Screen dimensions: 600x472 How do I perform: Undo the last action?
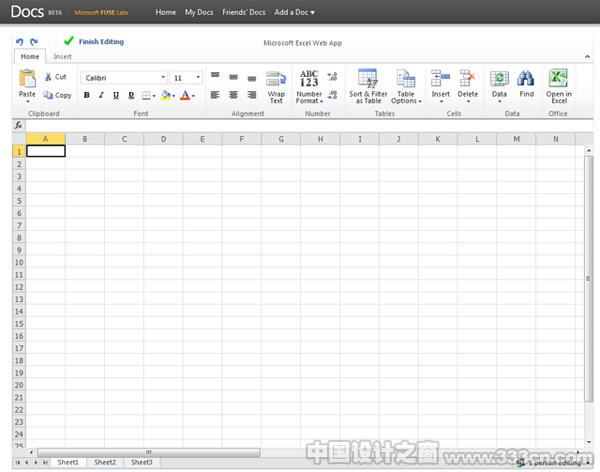pos(20,42)
